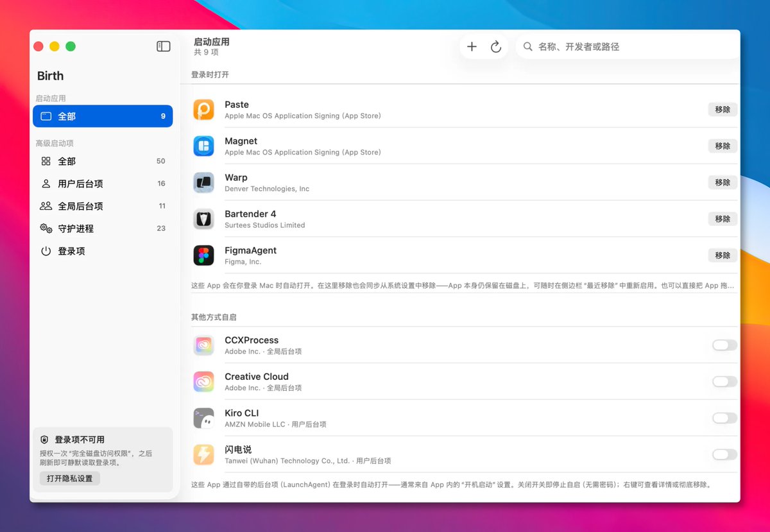
Task: Remove Paste with its 移除 button
Action: [723, 110]
